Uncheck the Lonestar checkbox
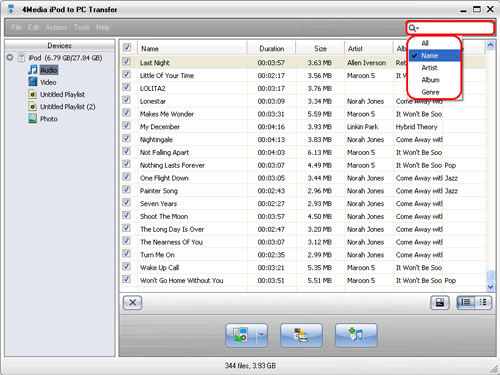 (x=126, y=100)
